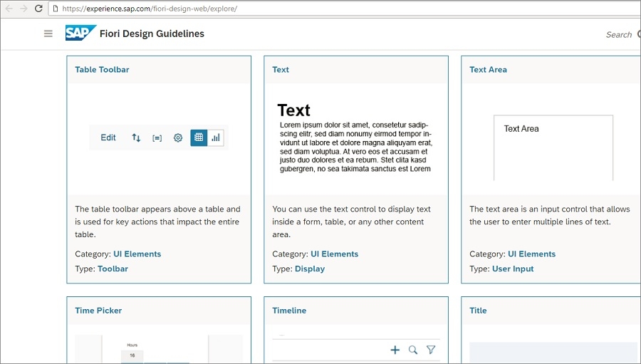Click the Text card description text
The image size is (641, 364).
point(351,222)
